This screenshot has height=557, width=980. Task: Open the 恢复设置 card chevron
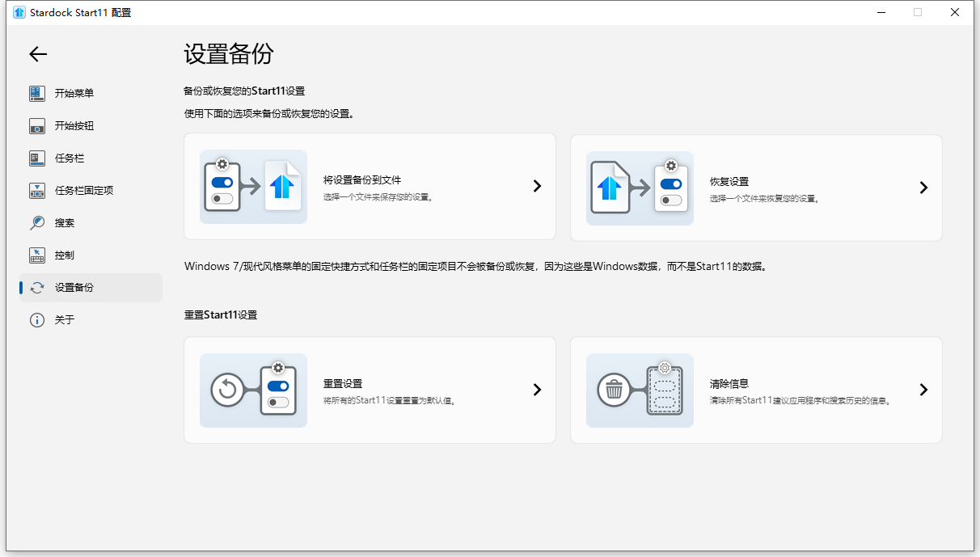[x=923, y=187]
